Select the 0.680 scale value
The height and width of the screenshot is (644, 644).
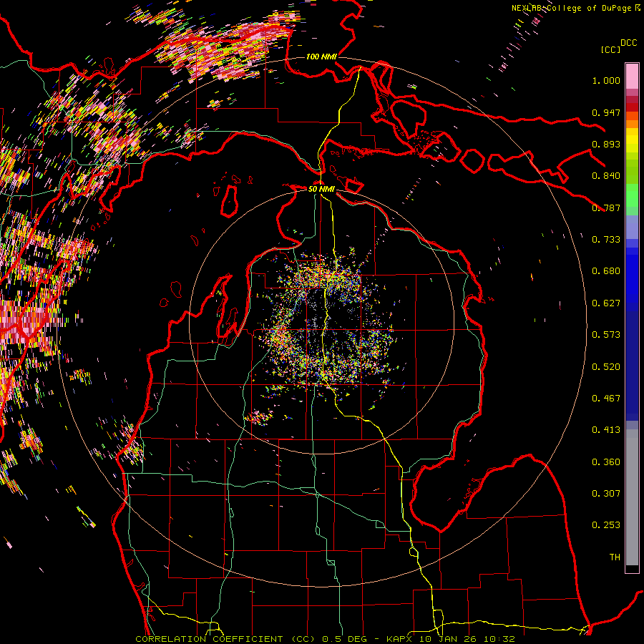tap(606, 271)
